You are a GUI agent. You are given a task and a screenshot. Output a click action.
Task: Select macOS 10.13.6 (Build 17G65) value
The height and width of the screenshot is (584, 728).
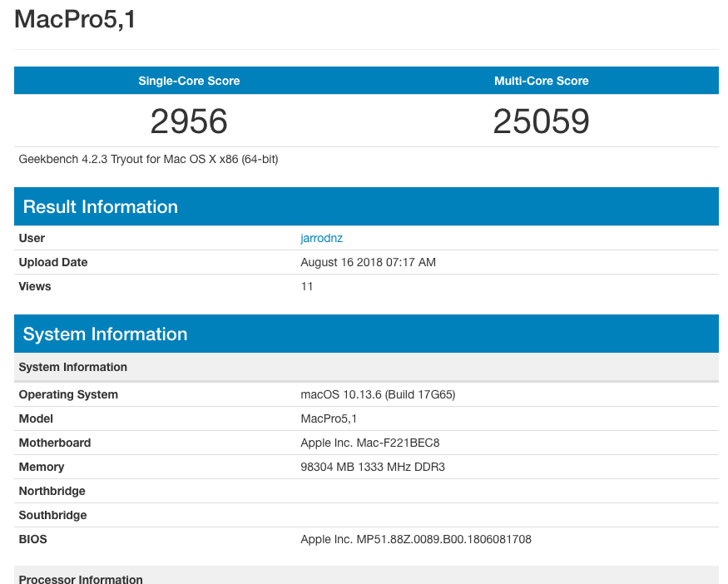coord(378,394)
